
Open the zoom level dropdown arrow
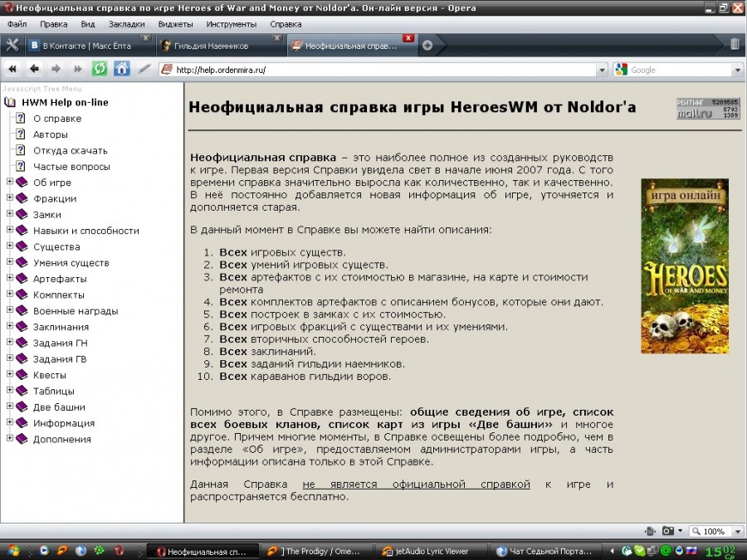(738, 532)
